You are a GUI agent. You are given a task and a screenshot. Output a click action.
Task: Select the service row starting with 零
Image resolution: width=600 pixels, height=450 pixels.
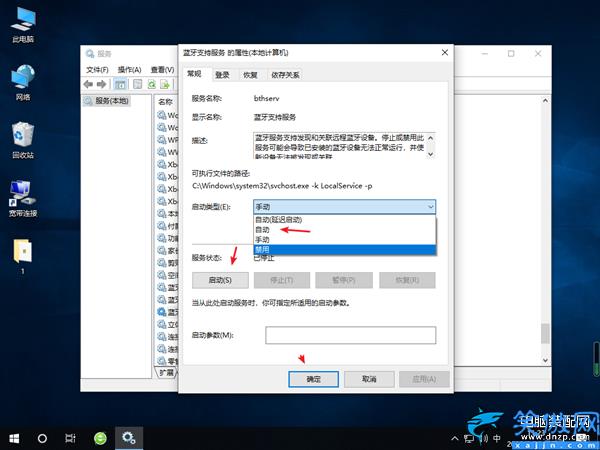coord(168,360)
